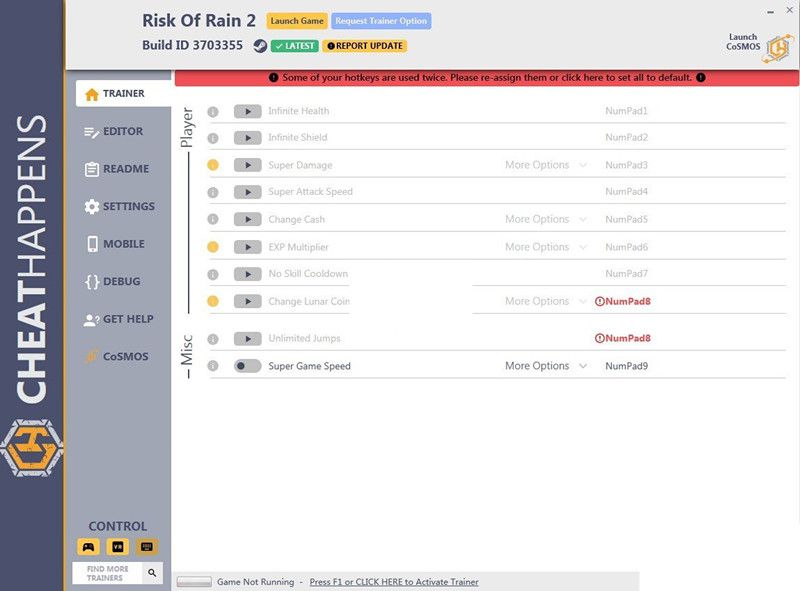Activate the Super Attack Speed play button

247,192
